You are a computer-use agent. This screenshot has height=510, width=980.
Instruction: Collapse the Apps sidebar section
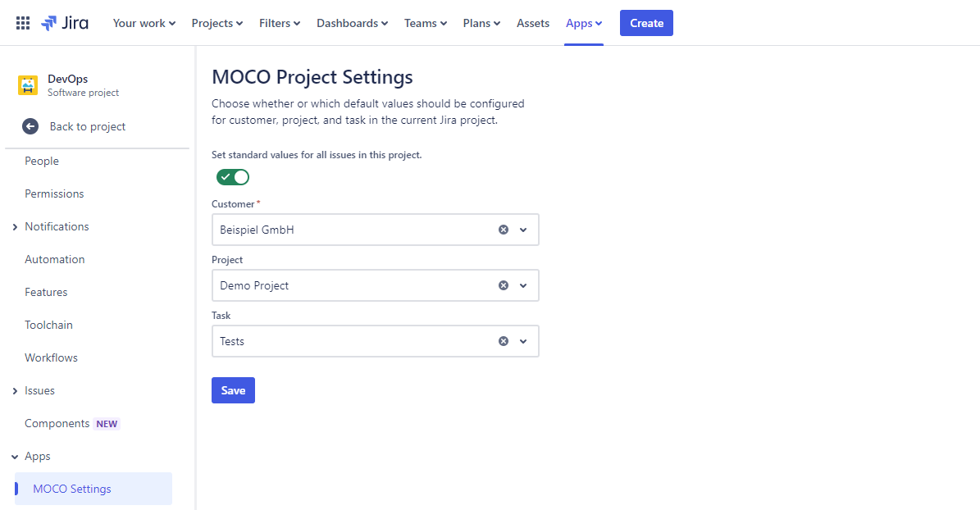[15, 457]
